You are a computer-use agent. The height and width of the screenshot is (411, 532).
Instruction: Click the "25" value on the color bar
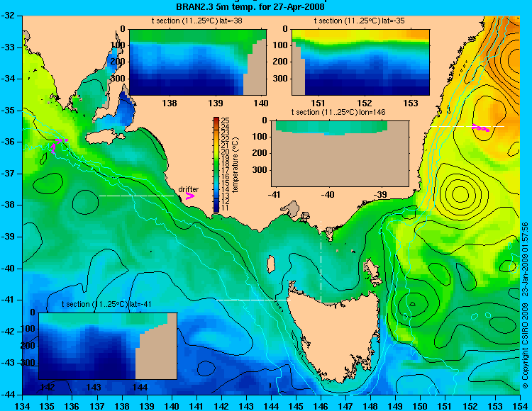point(226,120)
